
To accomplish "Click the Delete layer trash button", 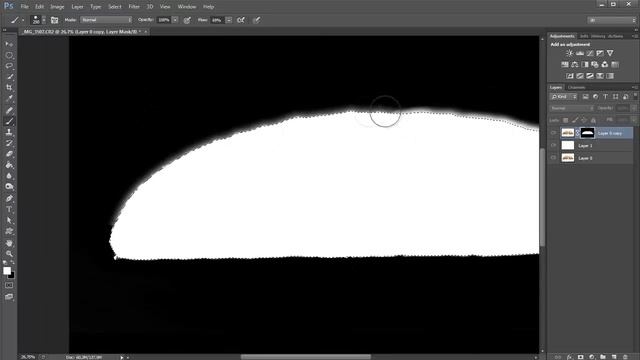I will (625, 357).
